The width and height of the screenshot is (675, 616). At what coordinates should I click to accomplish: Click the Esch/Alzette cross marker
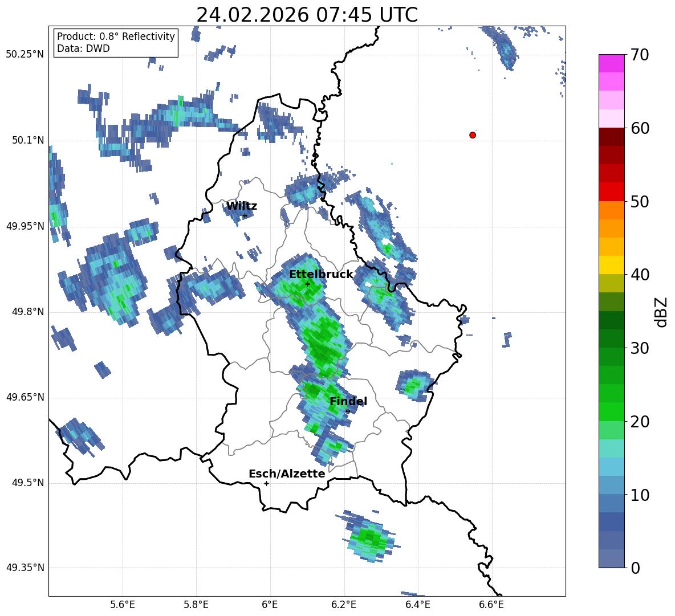(x=266, y=483)
